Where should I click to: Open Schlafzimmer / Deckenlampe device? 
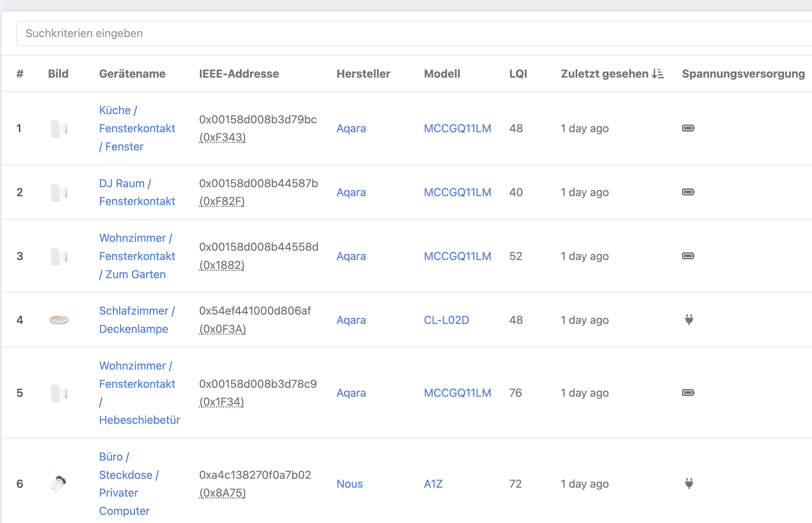coord(137,320)
